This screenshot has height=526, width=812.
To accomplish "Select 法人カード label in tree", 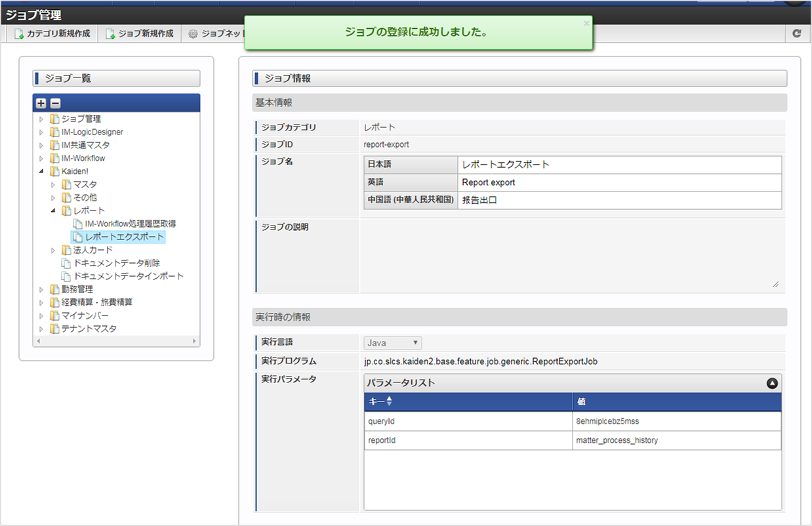I will 93,250.
